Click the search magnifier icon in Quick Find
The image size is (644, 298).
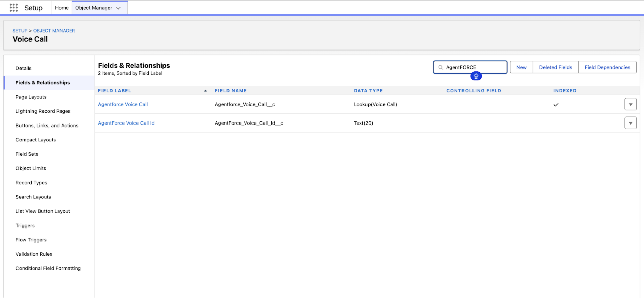click(441, 67)
